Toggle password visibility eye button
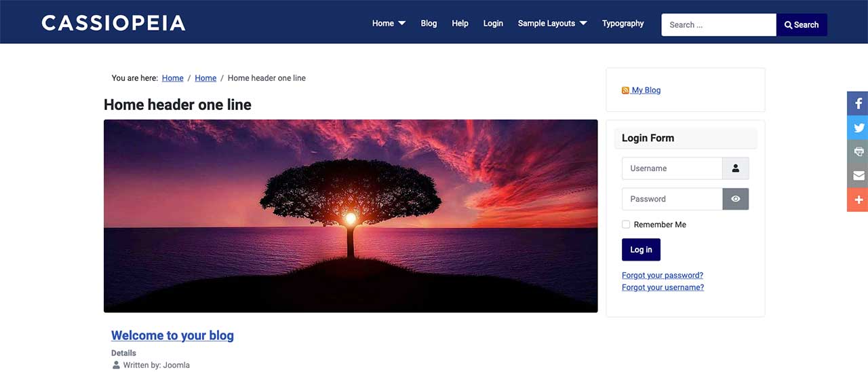Screen dimensions: 868x372 736,199
